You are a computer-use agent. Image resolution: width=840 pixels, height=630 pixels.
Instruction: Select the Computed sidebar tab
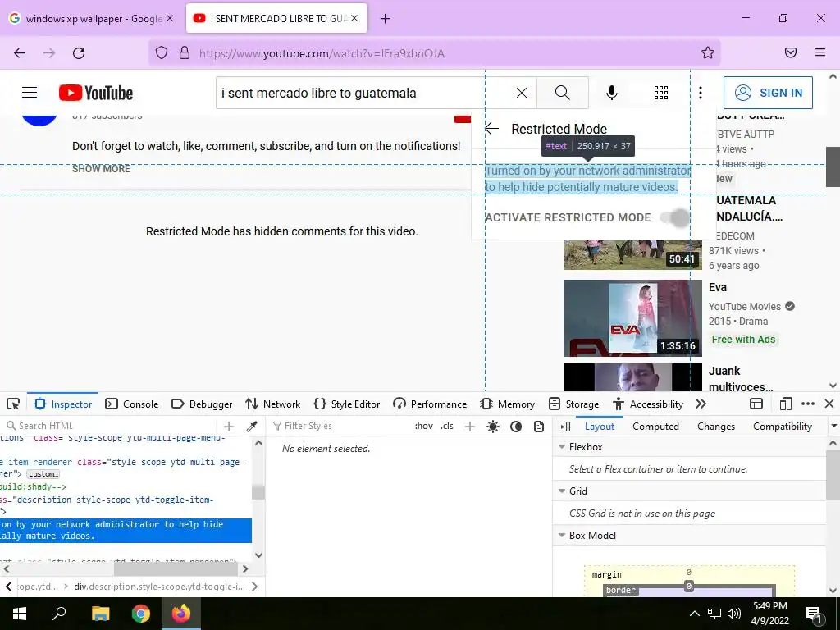coord(655,427)
